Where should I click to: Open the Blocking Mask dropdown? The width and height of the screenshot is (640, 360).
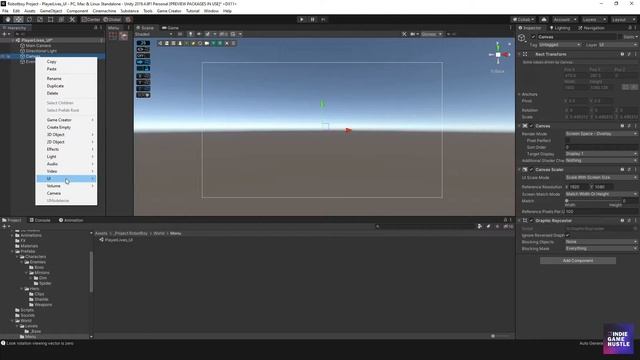(601, 248)
